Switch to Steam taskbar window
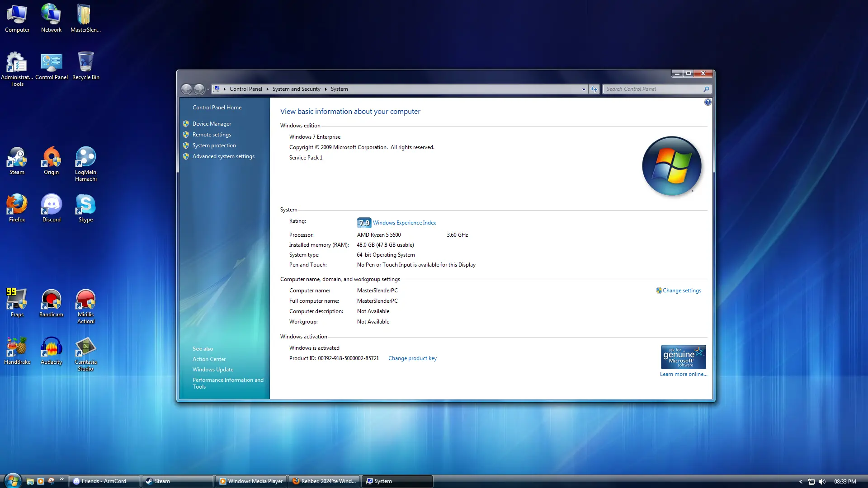 [178, 481]
